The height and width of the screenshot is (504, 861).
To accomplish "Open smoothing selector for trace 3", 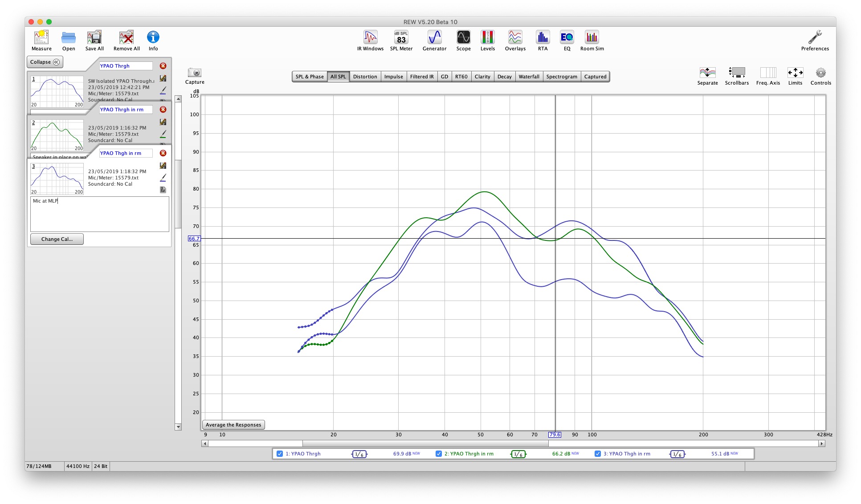I will tap(677, 454).
